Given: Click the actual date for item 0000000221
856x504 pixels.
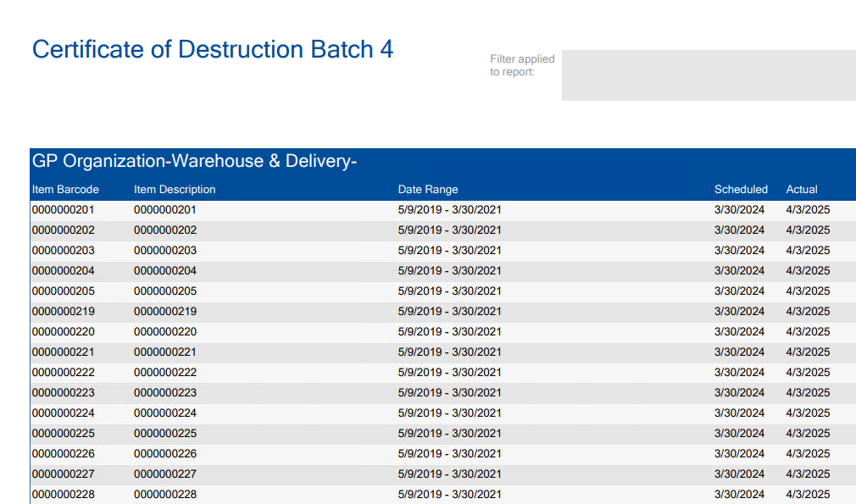Looking at the screenshot, I should click(x=808, y=352).
